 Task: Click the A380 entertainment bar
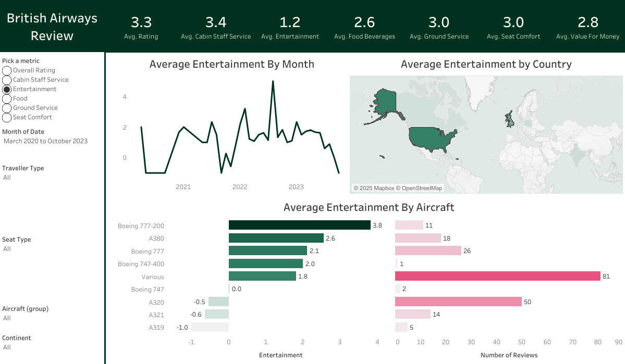[x=276, y=238]
